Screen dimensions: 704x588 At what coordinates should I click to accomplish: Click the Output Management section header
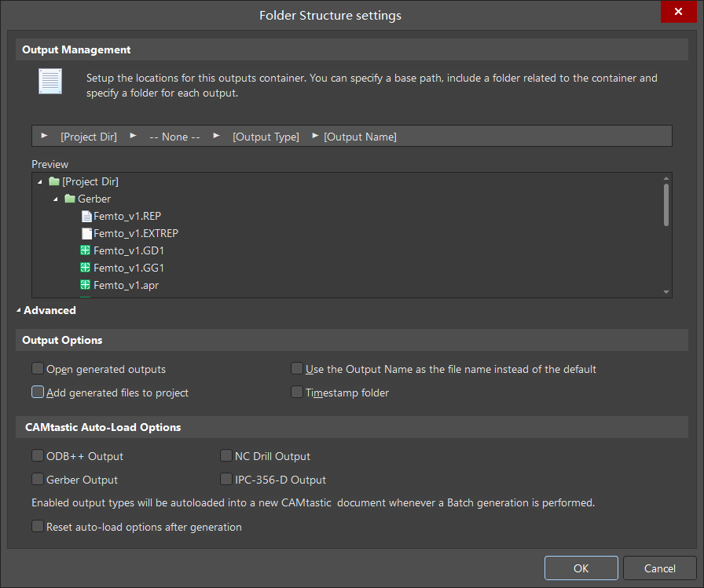351,49
